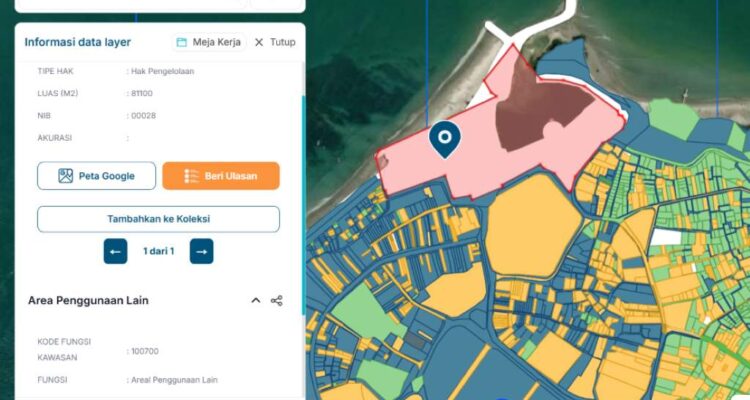
Task: Click the panel's vertical scrollbar
Action: pos(303,205)
